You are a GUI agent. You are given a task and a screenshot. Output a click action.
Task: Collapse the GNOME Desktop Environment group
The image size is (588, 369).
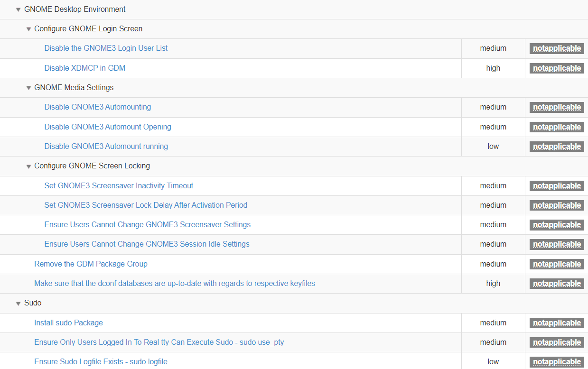19,9
